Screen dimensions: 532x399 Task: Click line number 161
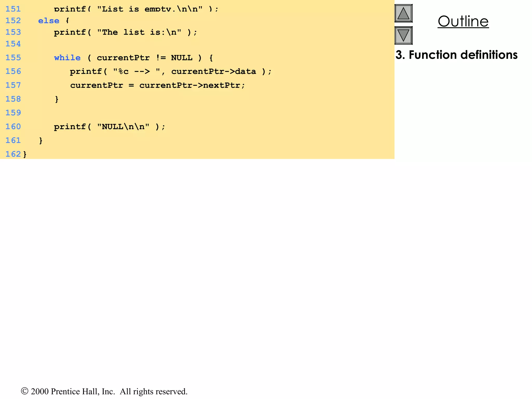click(x=13, y=140)
